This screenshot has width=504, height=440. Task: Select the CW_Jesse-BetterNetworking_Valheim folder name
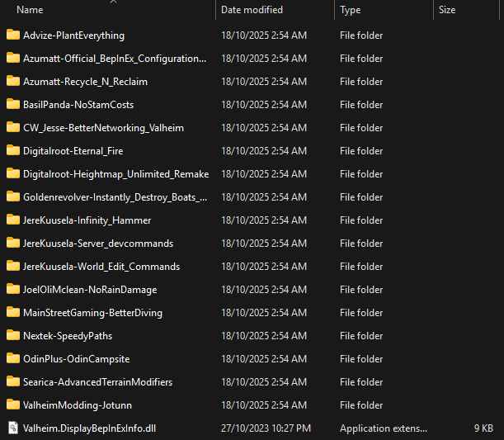[103, 128]
